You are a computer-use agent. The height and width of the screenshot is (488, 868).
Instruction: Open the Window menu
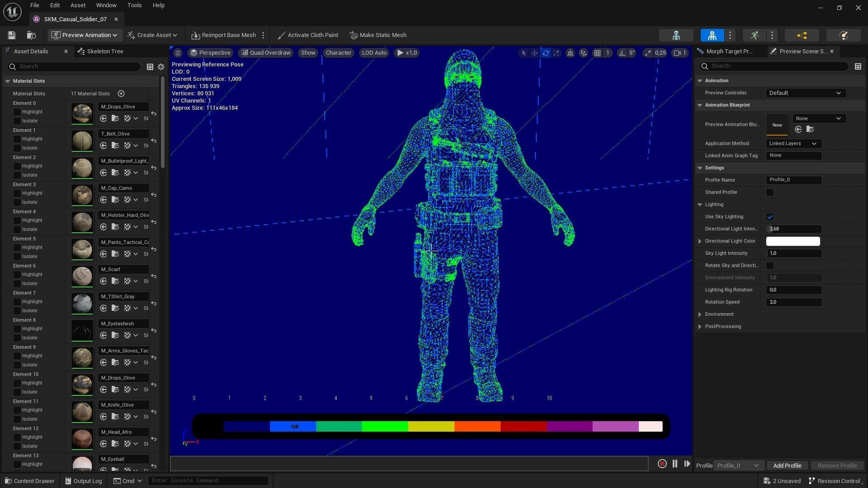(106, 5)
